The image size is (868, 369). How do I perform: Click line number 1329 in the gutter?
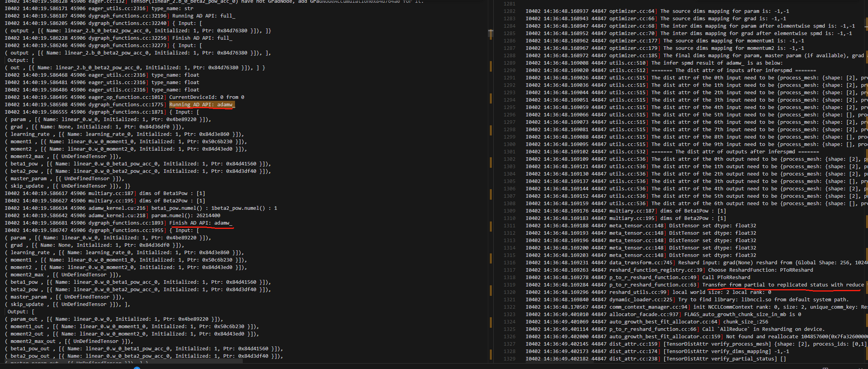tap(509, 359)
